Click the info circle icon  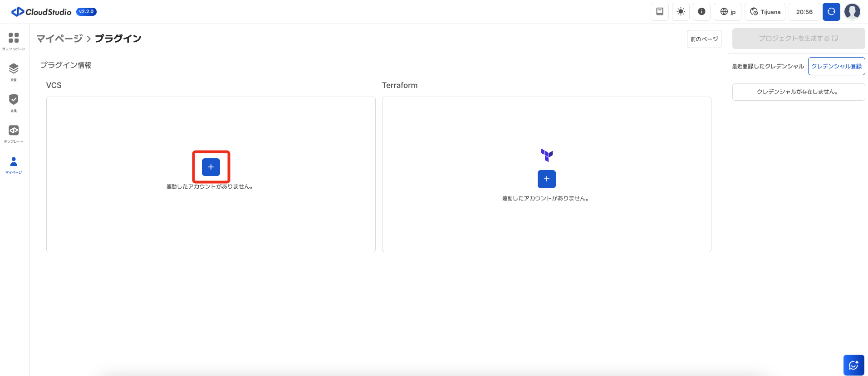pyautogui.click(x=701, y=12)
